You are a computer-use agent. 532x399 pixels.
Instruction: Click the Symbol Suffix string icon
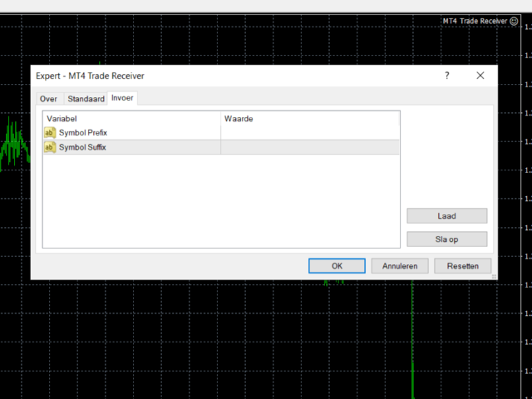pyautogui.click(x=50, y=147)
